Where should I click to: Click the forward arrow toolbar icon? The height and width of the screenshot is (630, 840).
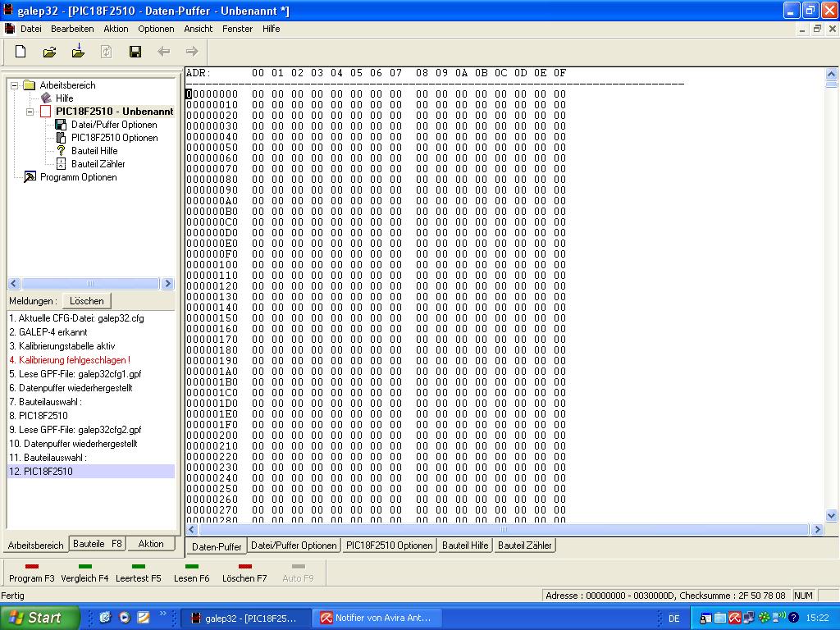tap(192, 52)
